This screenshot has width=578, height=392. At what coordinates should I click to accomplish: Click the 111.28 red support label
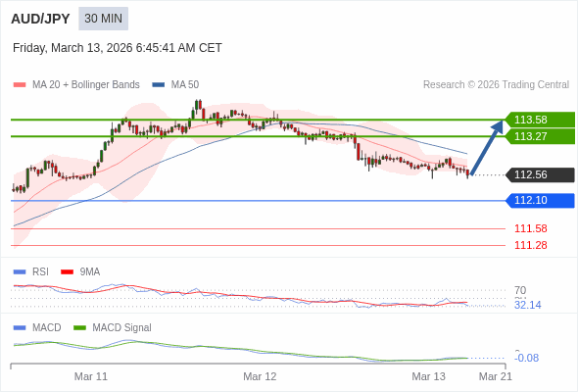click(x=531, y=245)
